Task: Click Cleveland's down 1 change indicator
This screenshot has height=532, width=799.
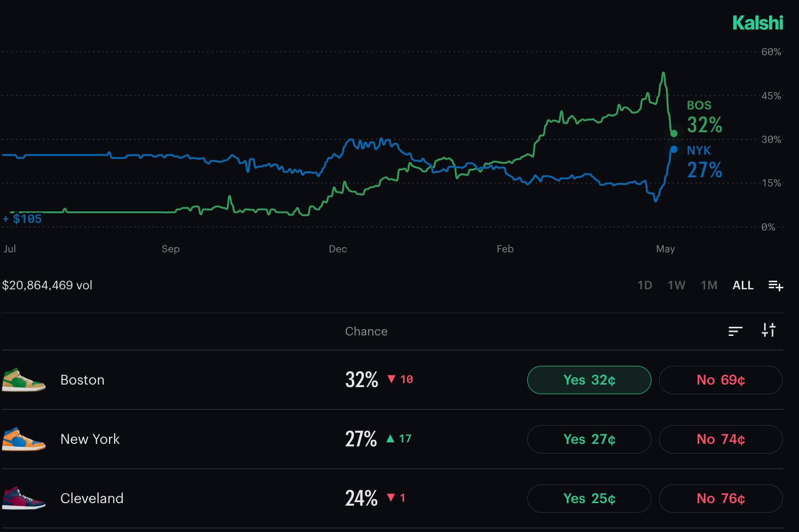Action: [396, 498]
